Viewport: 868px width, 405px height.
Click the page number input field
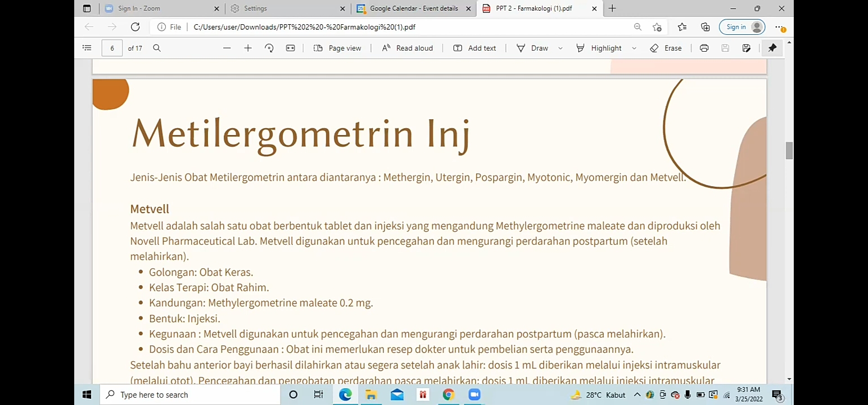click(x=112, y=48)
